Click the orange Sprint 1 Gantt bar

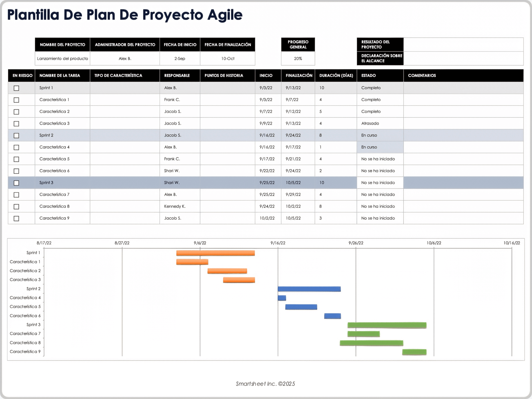point(215,253)
